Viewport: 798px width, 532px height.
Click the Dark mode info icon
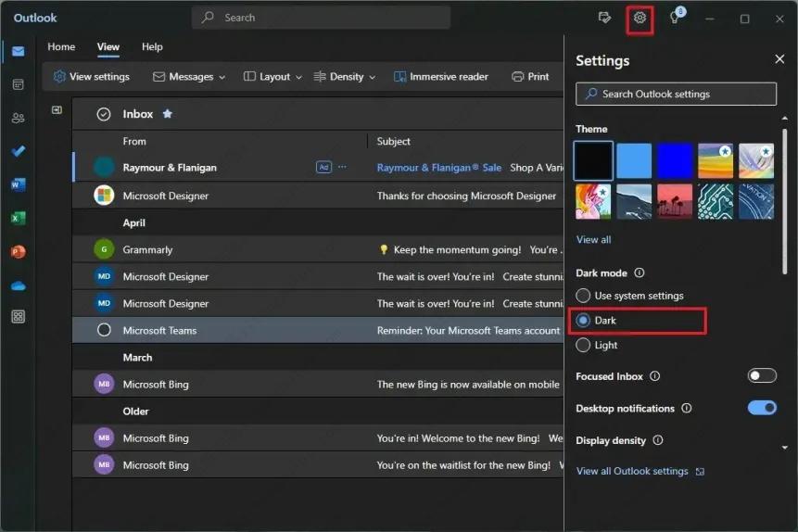point(640,272)
